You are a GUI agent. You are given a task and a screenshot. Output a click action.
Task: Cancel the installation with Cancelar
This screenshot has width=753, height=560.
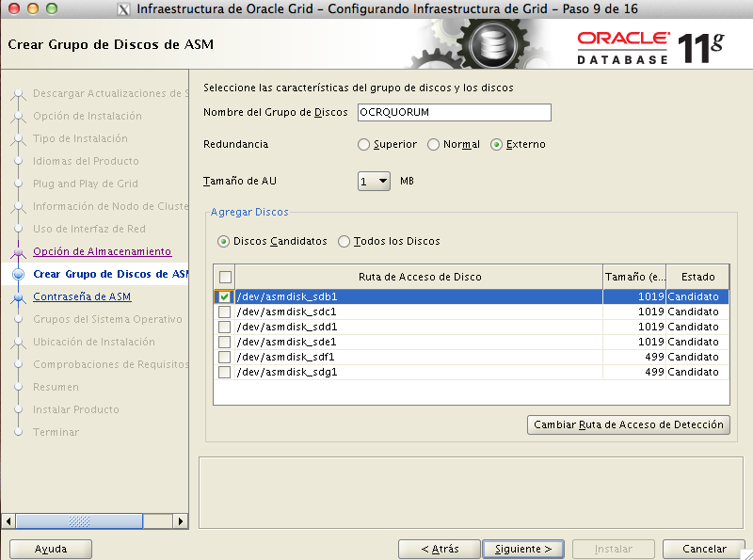704,549
